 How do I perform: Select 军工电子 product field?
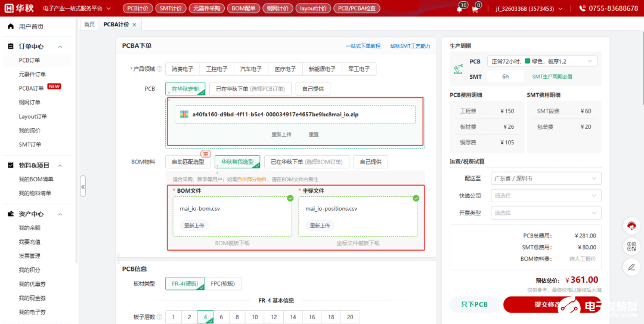click(359, 69)
